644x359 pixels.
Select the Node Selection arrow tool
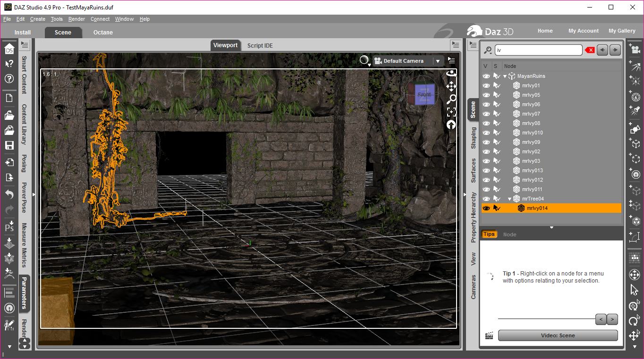coord(635,290)
